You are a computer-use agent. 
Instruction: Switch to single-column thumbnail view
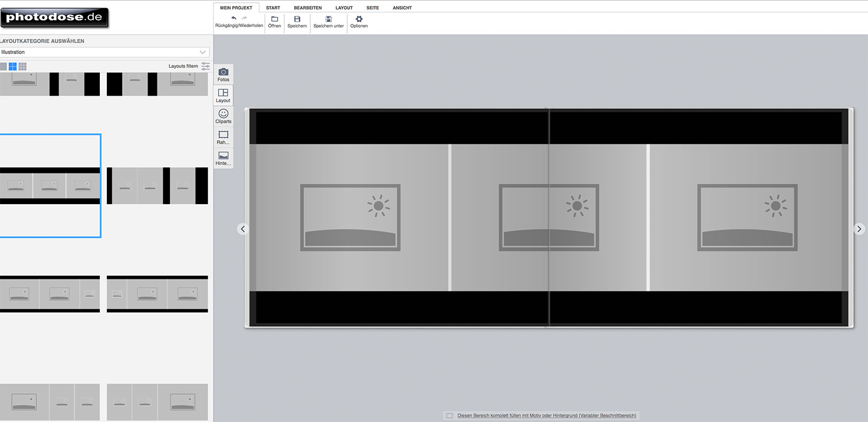click(3, 66)
